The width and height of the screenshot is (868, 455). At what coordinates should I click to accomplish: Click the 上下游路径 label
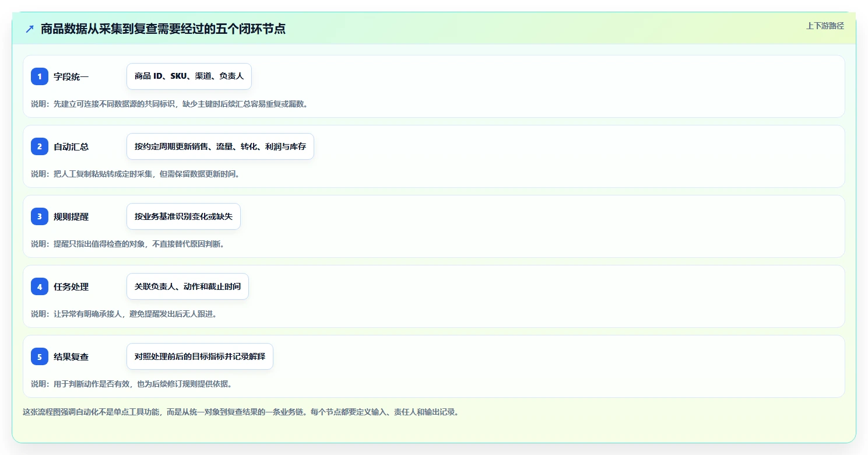tap(825, 26)
